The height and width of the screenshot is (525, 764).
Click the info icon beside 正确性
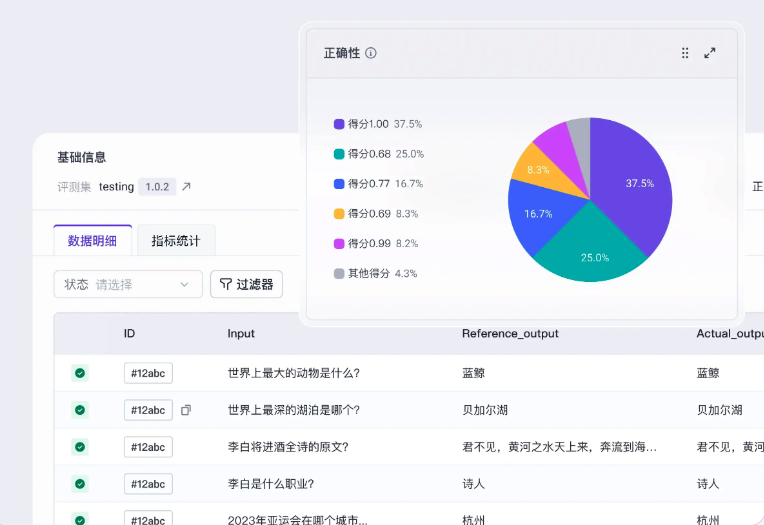coord(371,53)
